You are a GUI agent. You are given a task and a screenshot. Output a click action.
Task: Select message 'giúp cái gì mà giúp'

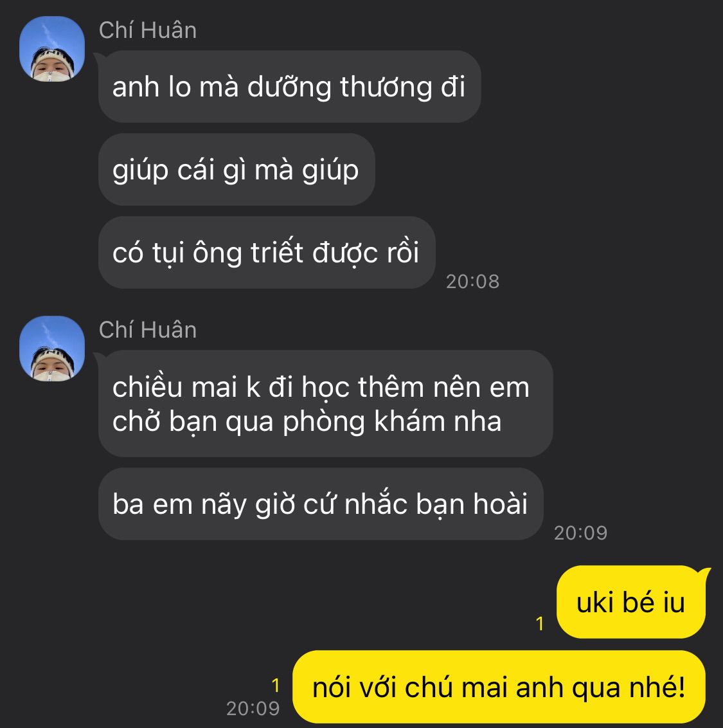pyautogui.click(x=237, y=170)
